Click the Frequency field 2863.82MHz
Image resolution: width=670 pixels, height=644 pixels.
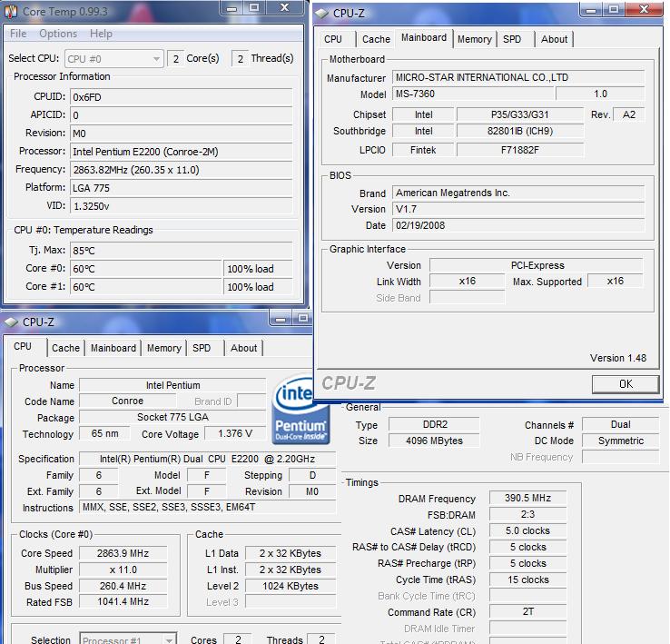point(182,170)
